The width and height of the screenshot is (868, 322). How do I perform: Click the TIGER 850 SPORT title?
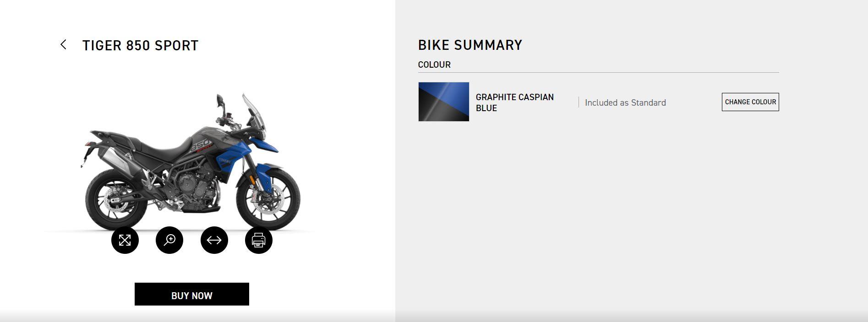click(140, 45)
